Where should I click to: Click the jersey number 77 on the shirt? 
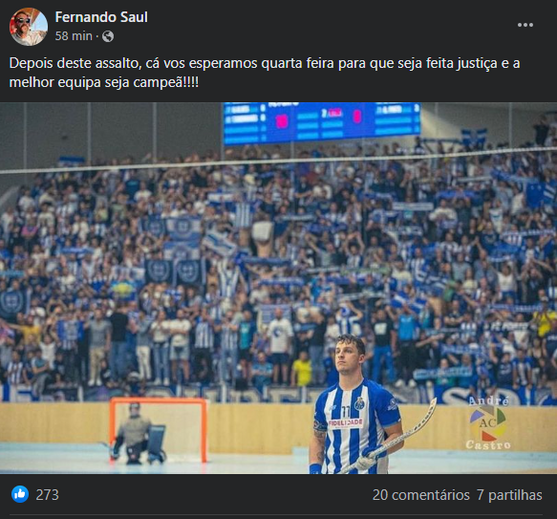point(345,412)
